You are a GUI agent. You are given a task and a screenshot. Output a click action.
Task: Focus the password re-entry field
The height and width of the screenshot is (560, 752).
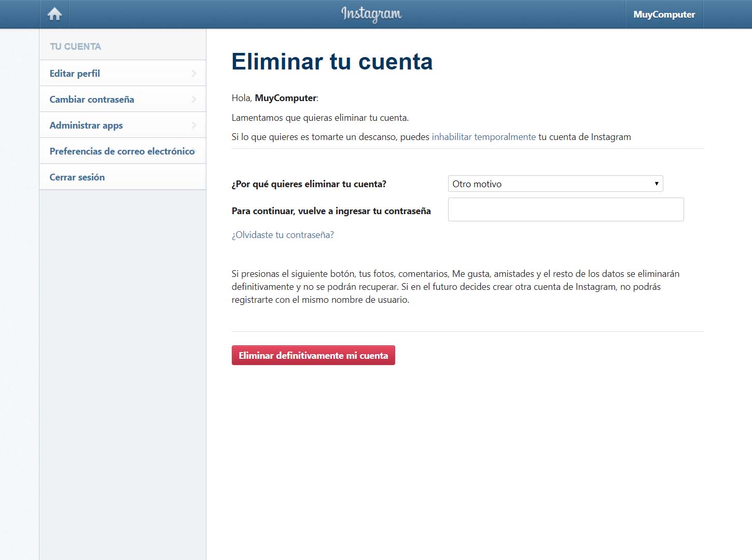pyautogui.click(x=566, y=209)
